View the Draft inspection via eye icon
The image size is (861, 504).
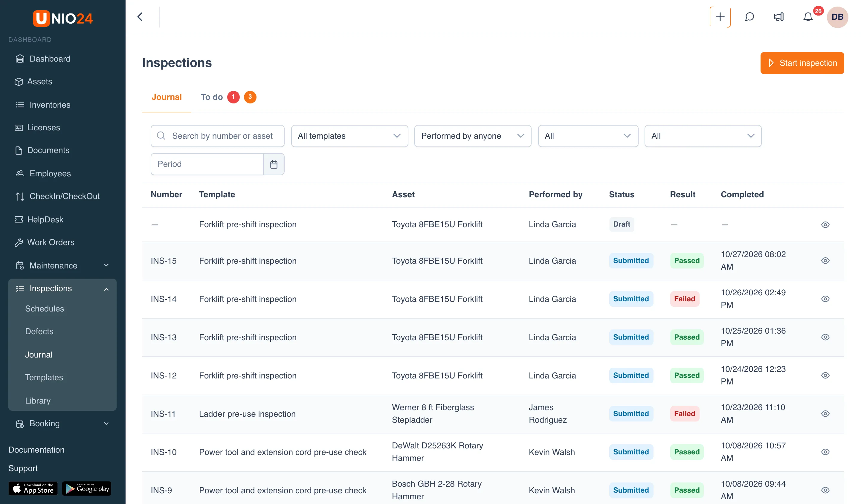[825, 224]
